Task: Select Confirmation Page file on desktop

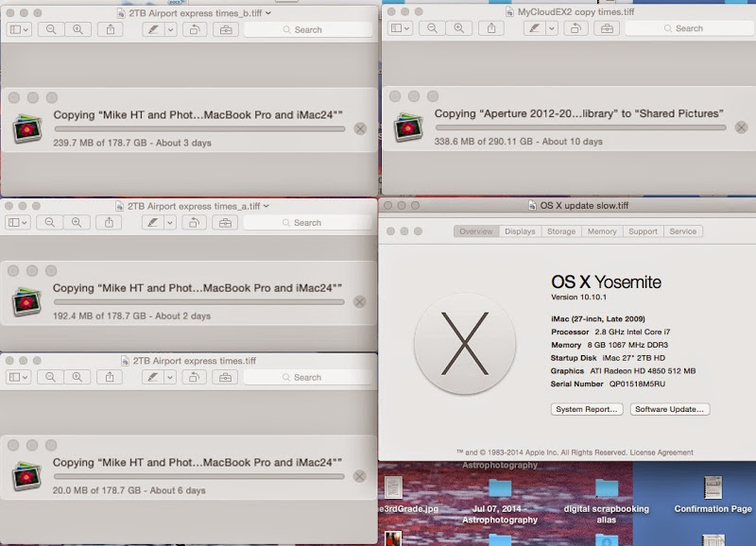Action: point(713,495)
